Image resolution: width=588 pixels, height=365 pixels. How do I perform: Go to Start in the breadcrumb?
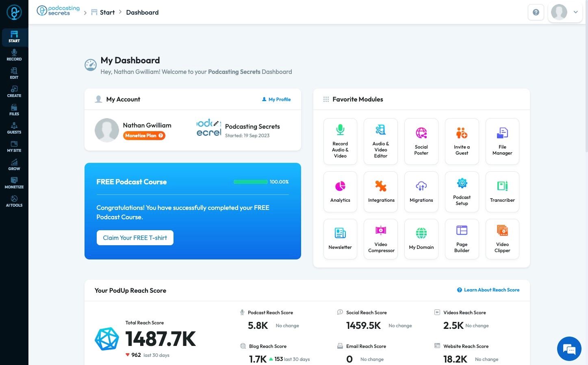[x=103, y=12]
